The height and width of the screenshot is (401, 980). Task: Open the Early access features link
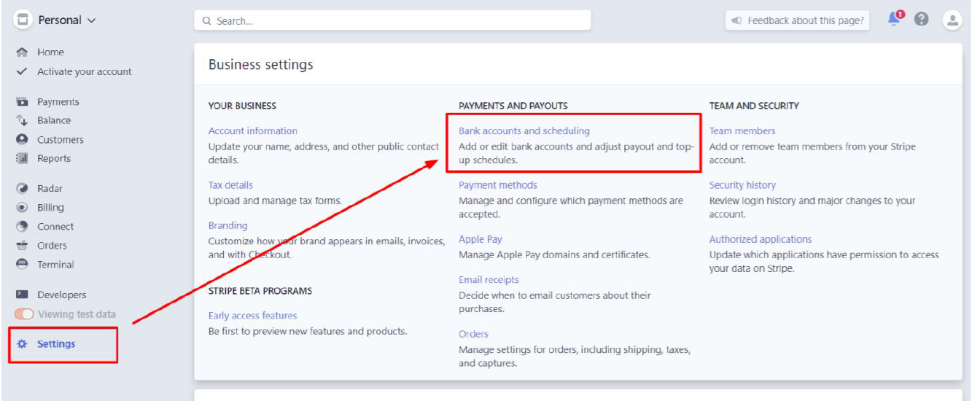coord(252,316)
